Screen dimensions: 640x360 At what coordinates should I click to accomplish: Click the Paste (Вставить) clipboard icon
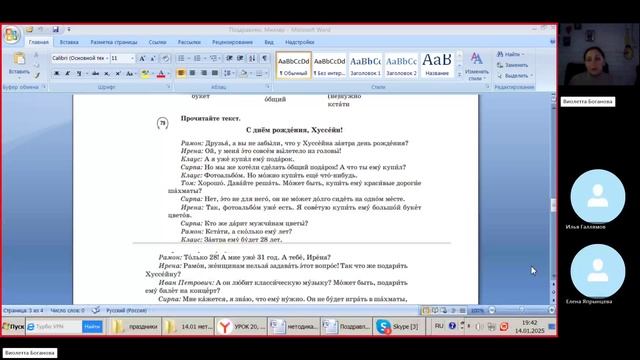coord(19,58)
